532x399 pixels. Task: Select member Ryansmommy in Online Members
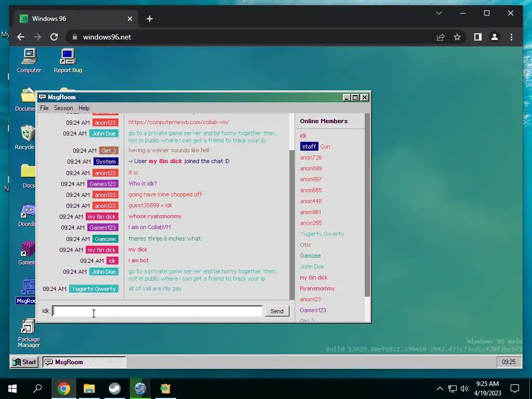point(317,288)
